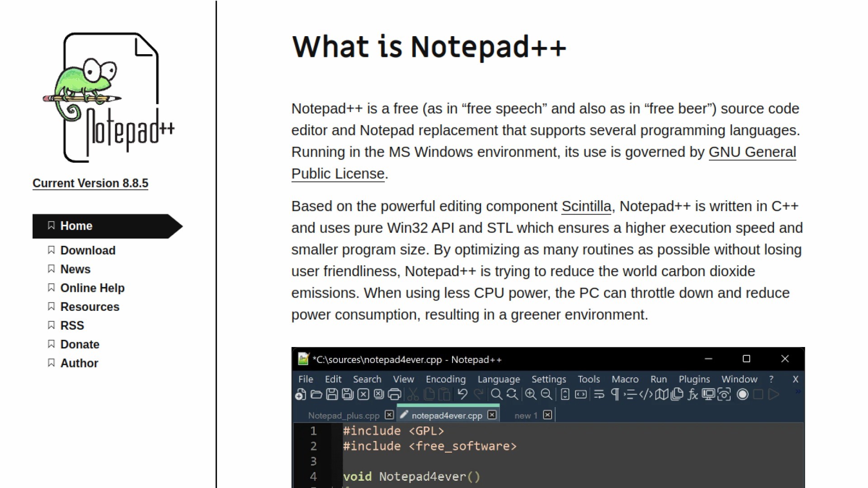Zoom in with the Zoom In toolbar icon
This screenshot has height=488, width=868.
[529, 394]
